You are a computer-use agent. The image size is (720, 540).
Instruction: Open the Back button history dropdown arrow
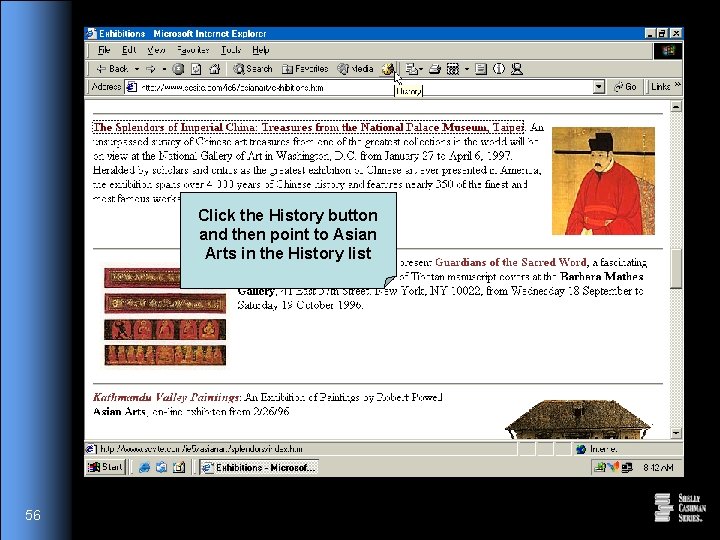coord(136,69)
